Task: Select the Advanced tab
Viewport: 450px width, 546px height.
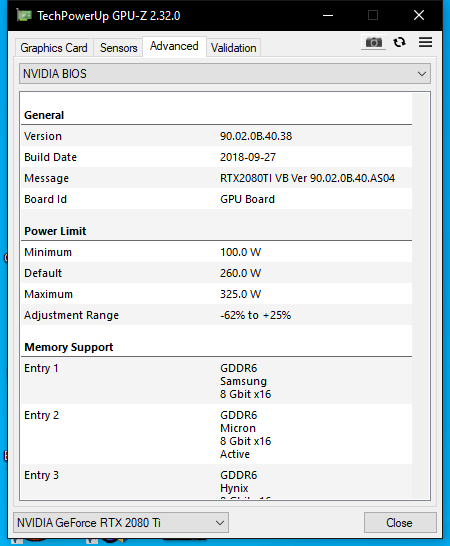Action: click(174, 46)
